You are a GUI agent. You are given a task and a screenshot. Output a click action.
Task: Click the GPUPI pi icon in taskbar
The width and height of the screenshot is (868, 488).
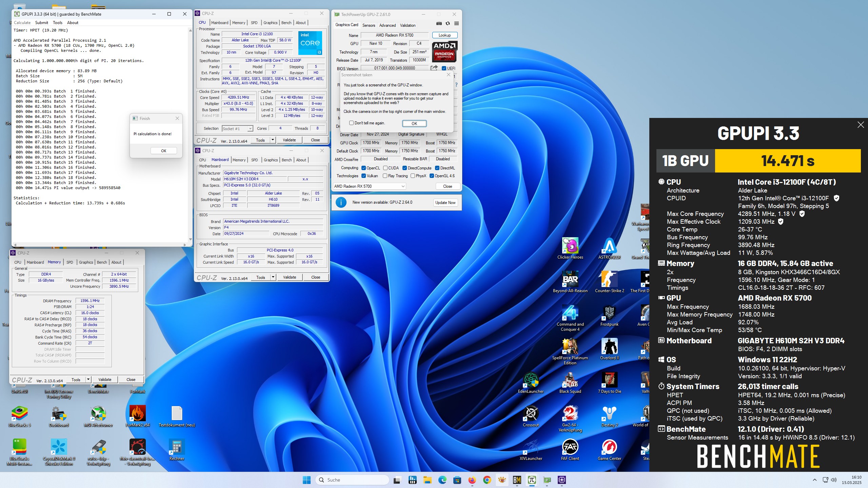(x=532, y=480)
